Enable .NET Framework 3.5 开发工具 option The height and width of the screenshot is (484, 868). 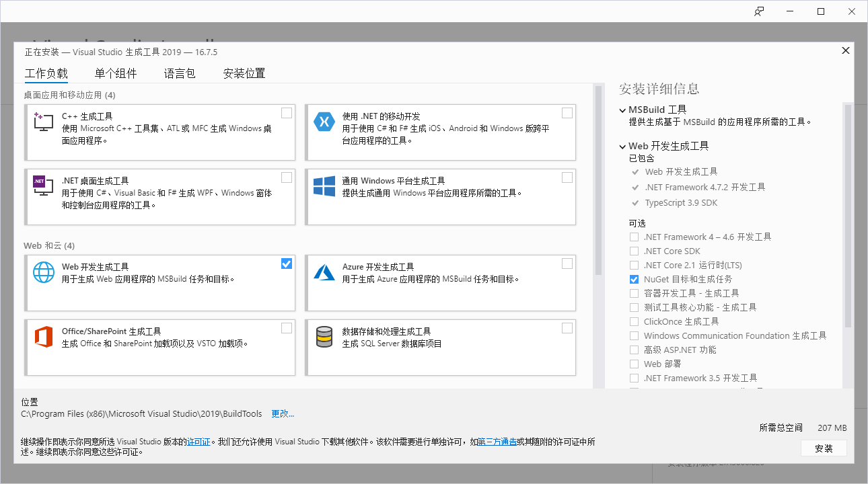pos(634,378)
